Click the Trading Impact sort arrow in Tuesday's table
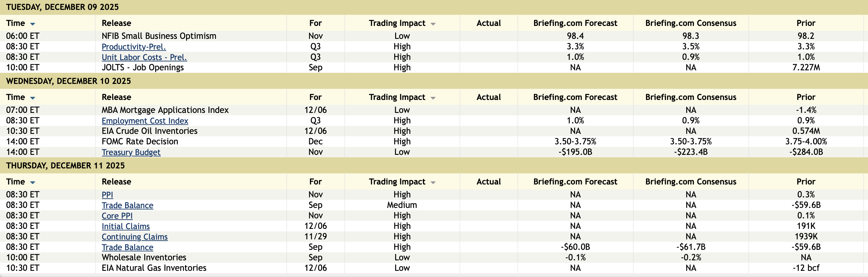 click(x=433, y=24)
